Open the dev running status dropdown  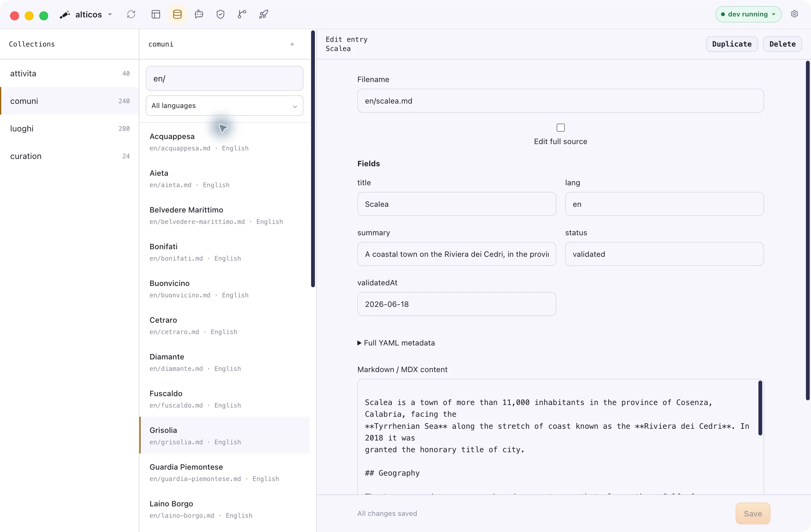pos(748,14)
